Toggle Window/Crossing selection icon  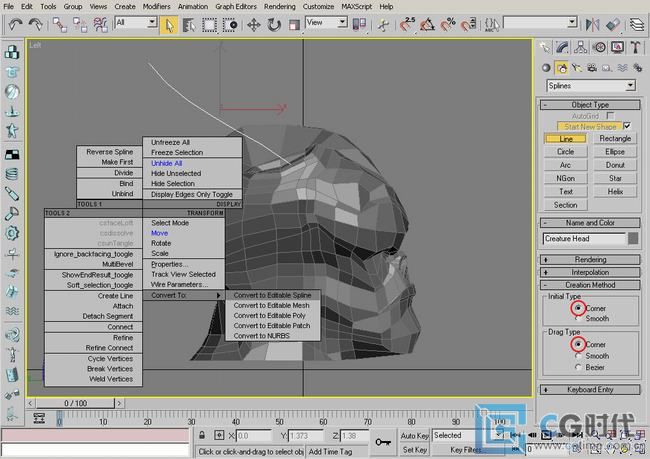tap(230, 25)
